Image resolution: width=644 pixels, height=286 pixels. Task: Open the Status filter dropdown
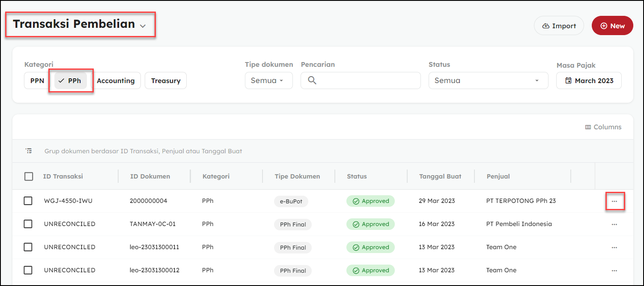click(488, 80)
